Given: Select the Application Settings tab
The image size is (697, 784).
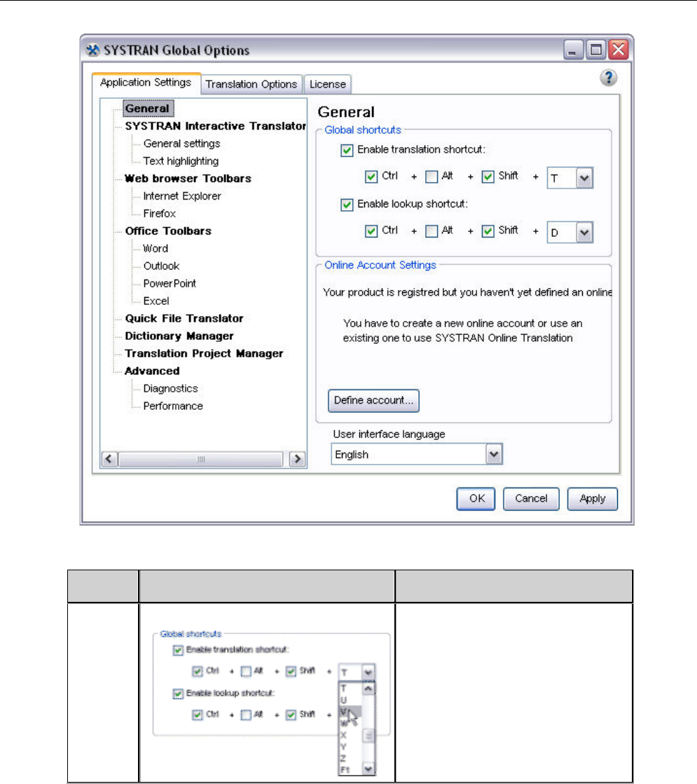Looking at the screenshot, I should pyautogui.click(x=146, y=83).
